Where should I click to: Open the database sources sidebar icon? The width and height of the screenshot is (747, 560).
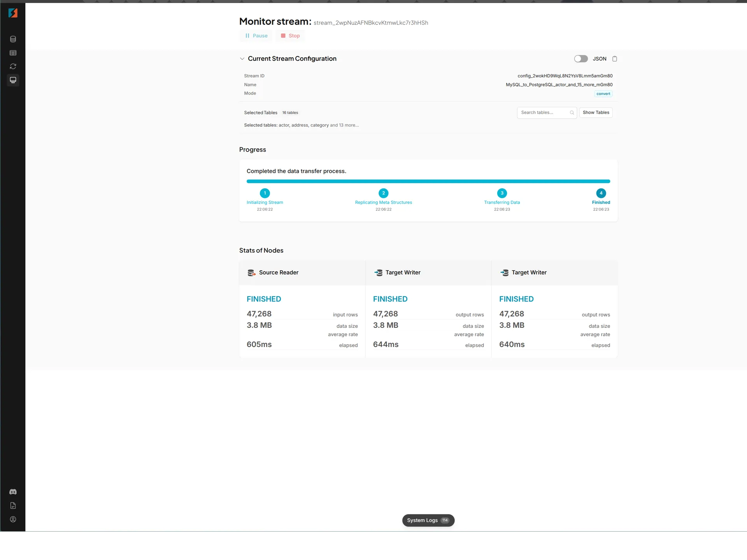point(13,39)
